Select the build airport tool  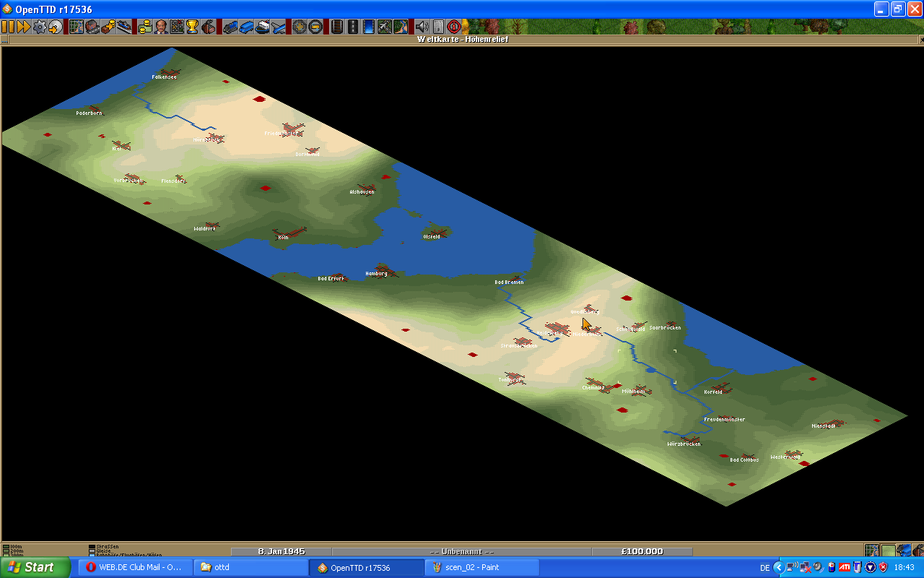click(x=384, y=27)
